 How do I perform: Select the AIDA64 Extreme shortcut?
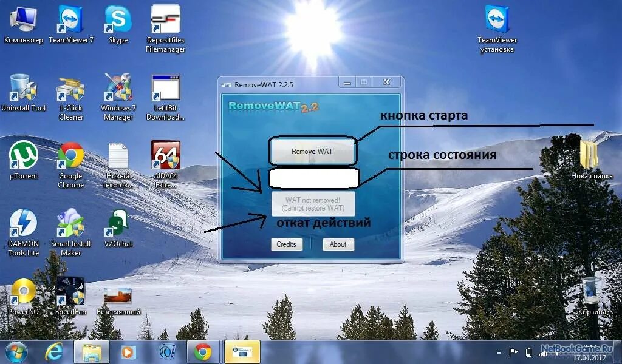(165, 165)
